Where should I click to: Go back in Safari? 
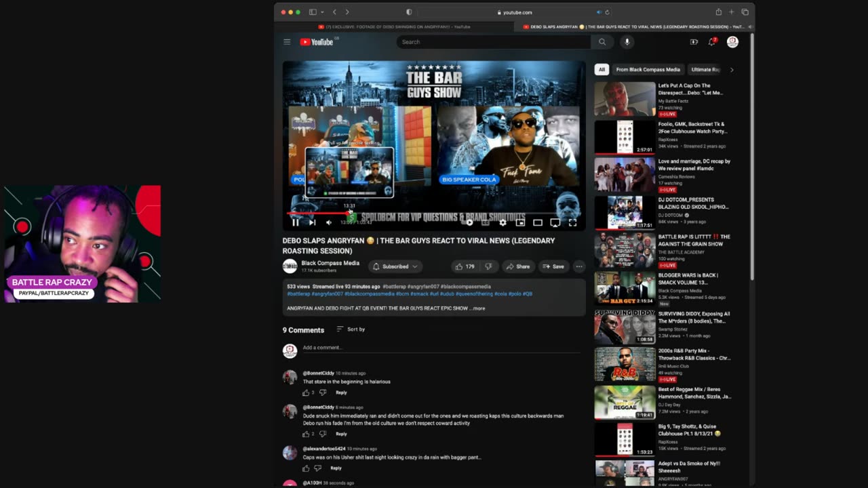tap(334, 12)
